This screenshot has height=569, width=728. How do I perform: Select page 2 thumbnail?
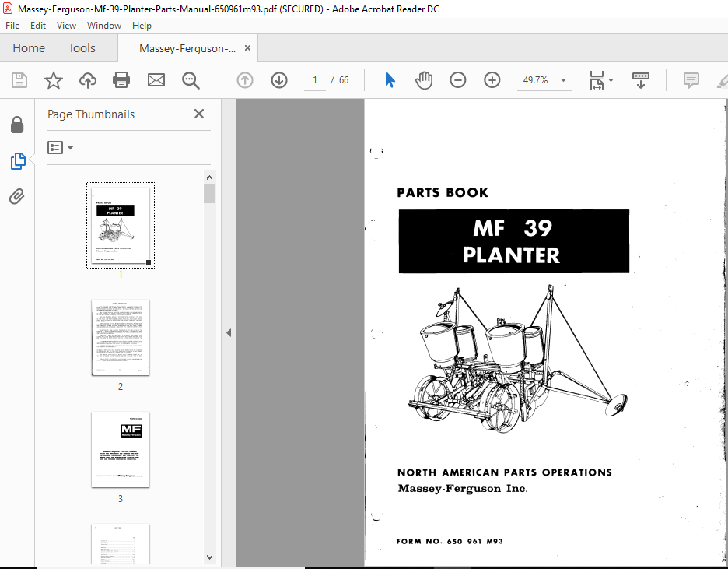(121, 338)
